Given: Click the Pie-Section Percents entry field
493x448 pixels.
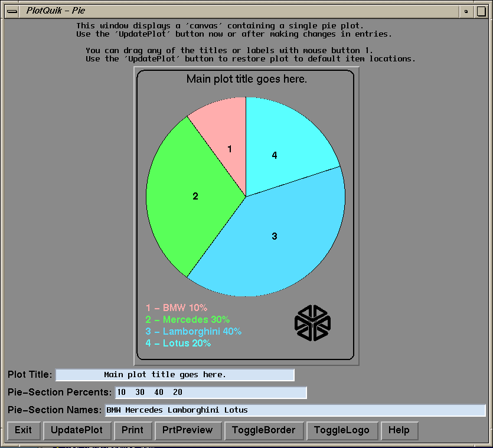Looking at the screenshot, I should (x=211, y=393).
